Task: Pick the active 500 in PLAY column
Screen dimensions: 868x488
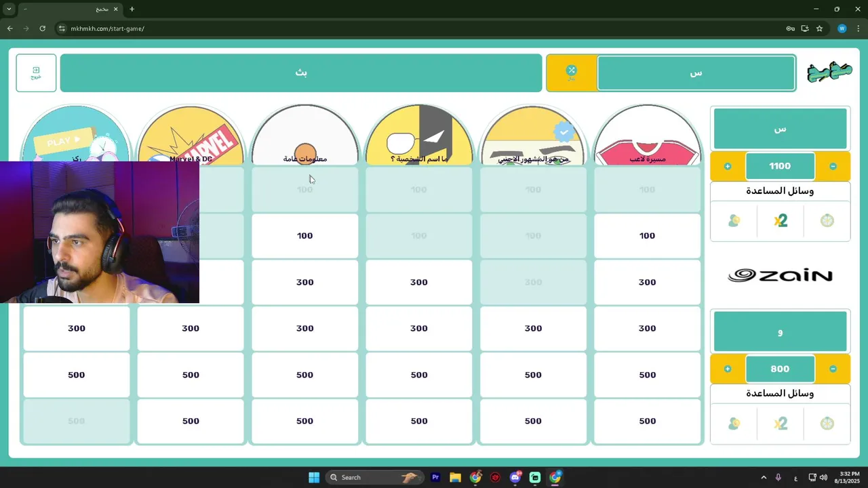Action: pyautogui.click(x=77, y=375)
